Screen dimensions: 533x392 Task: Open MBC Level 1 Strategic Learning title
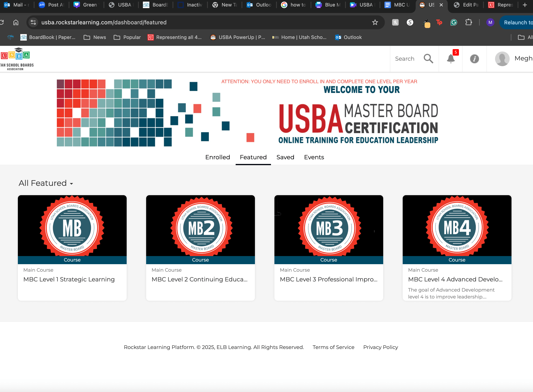pyautogui.click(x=69, y=279)
